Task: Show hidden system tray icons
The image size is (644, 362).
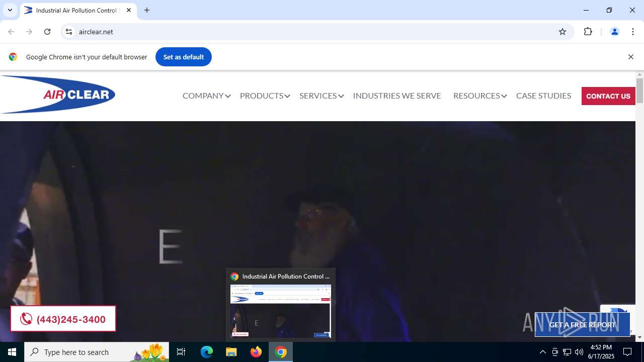Action: [542, 352]
